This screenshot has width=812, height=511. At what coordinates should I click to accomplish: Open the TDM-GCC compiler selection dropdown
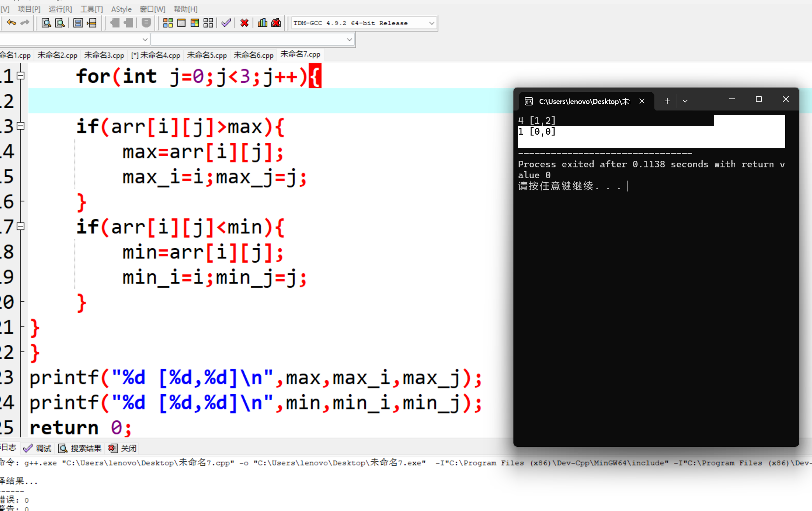tap(431, 23)
